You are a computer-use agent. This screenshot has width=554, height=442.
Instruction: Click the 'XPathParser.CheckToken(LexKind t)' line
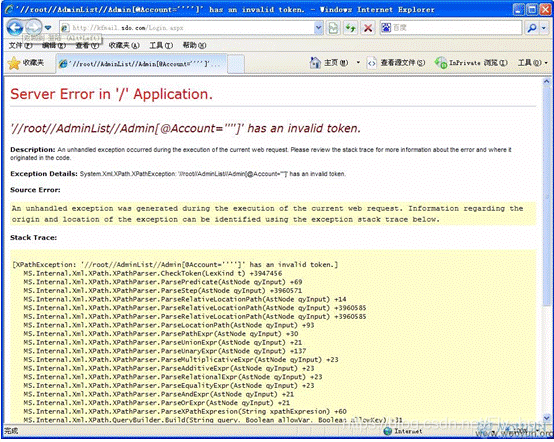coord(153,273)
